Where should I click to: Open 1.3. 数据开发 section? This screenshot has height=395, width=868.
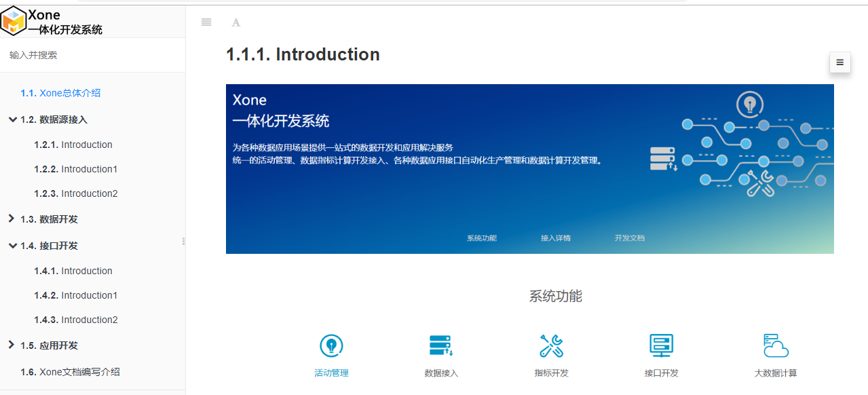(49, 219)
